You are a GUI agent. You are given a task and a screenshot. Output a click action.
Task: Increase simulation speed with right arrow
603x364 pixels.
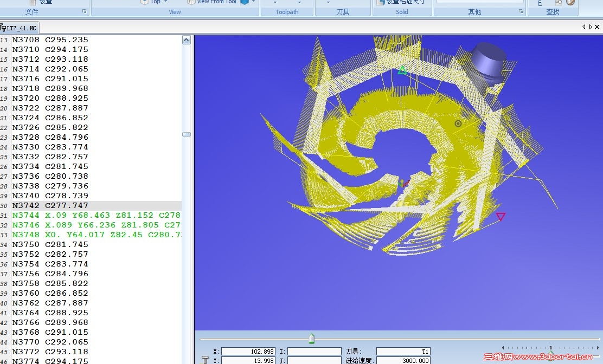click(x=598, y=348)
